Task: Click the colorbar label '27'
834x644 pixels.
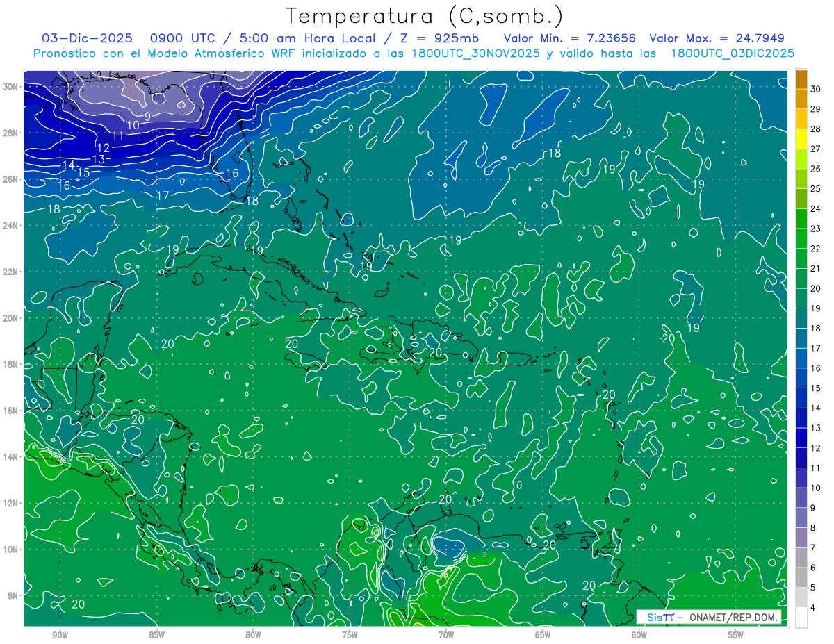Action: (816, 149)
